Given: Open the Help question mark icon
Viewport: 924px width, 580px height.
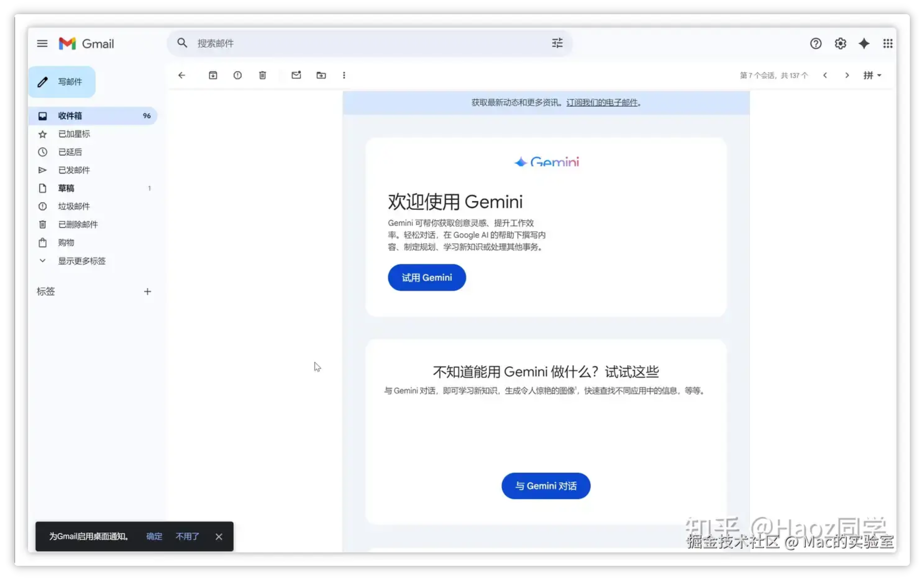Looking at the screenshot, I should [x=815, y=43].
